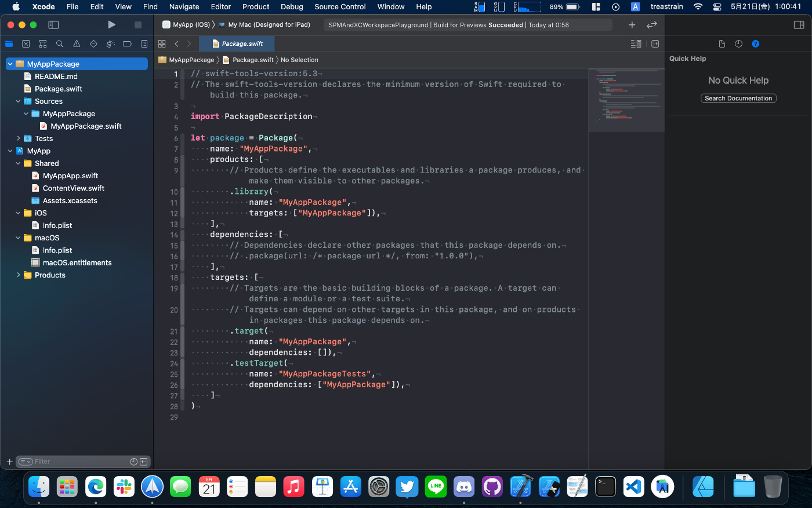The width and height of the screenshot is (812, 508).
Task: Launch Visual Studio Code from Dock
Action: point(634,487)
